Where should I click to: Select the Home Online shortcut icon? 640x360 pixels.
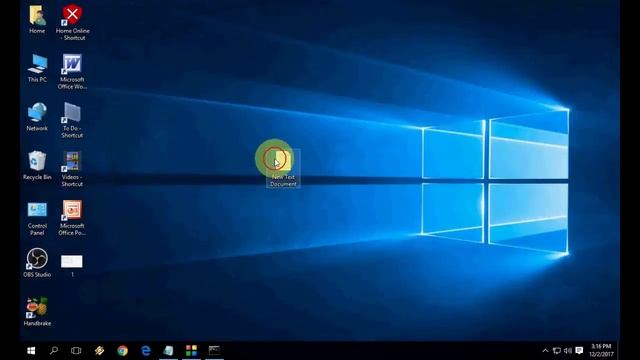pyautogui.click(x=72, y=16)
